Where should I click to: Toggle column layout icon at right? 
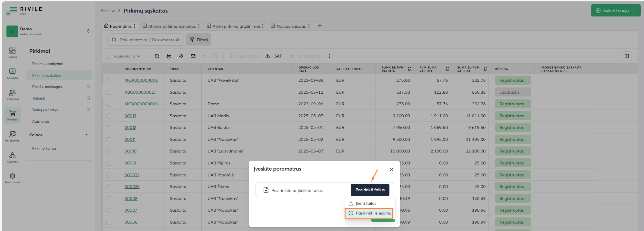pyautogui.click(x=626, y=56)
